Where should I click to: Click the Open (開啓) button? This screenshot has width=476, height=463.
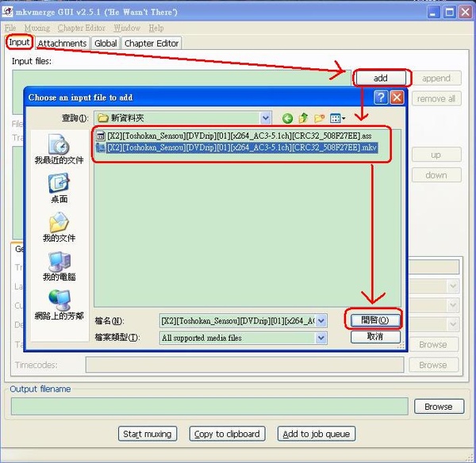click(x=375, y=320)
